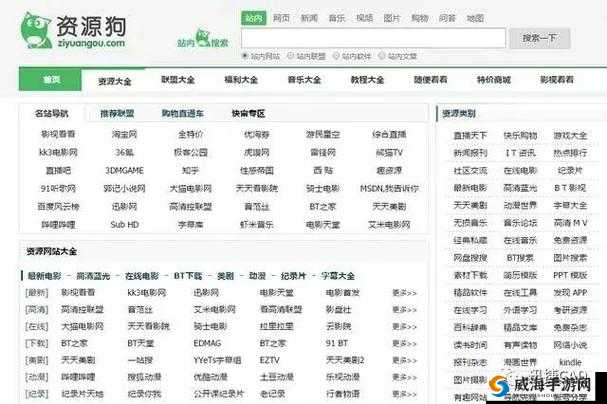
Task: Switch search scope to 地图 tab
Action: (x=475, y=18)
